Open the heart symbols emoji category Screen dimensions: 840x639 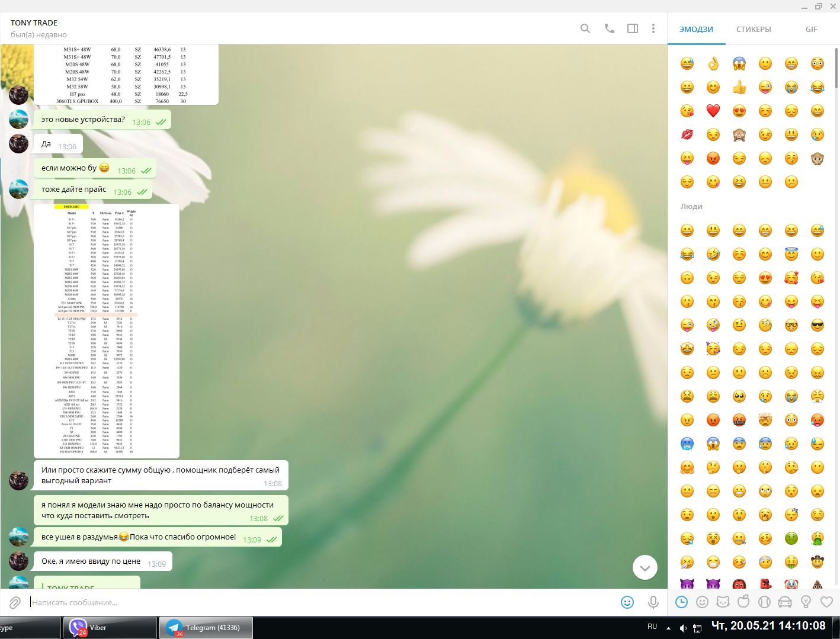click(x=826, y=602)
